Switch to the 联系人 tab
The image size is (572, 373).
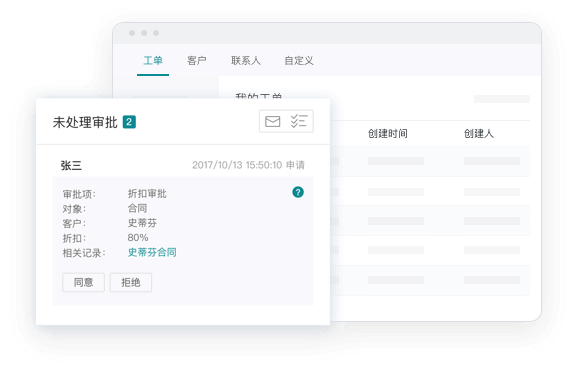(246, 61)
